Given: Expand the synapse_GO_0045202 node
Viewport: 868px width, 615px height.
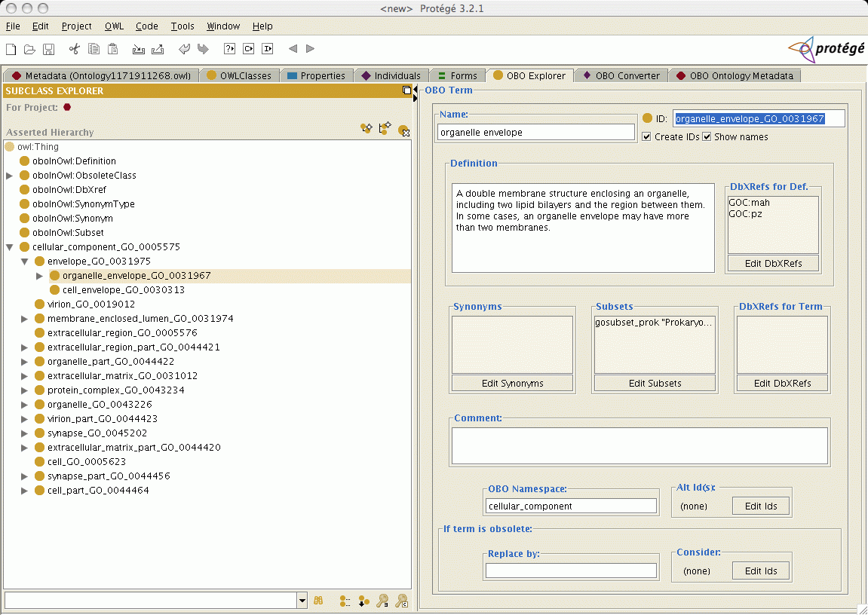Looking at the screenshot, I should pos(24,433).
